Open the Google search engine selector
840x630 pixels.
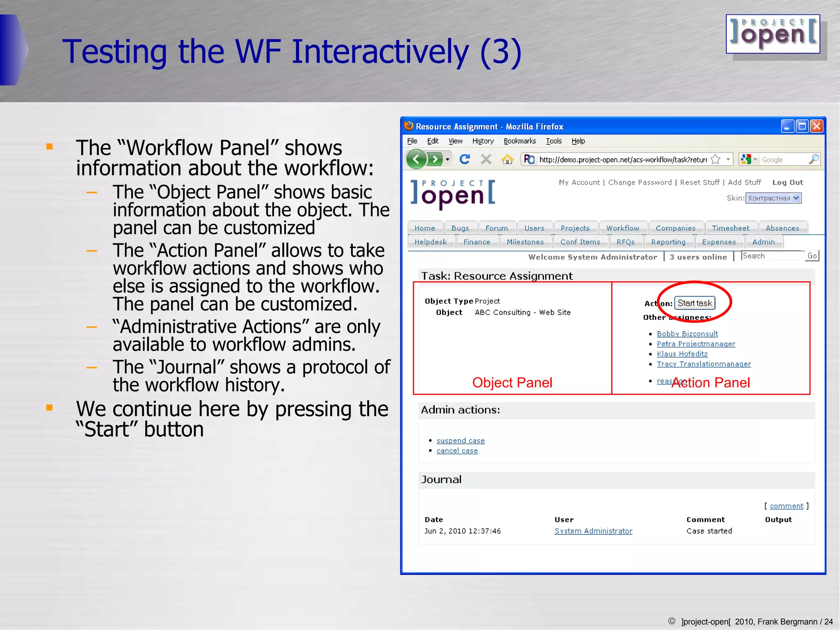pyautogui.click(x=749, y=159)
